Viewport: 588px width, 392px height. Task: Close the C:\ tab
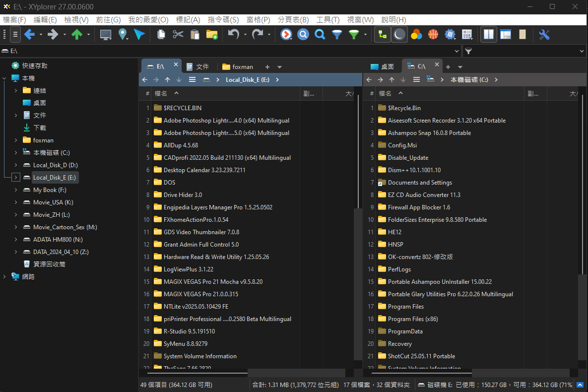437,65
